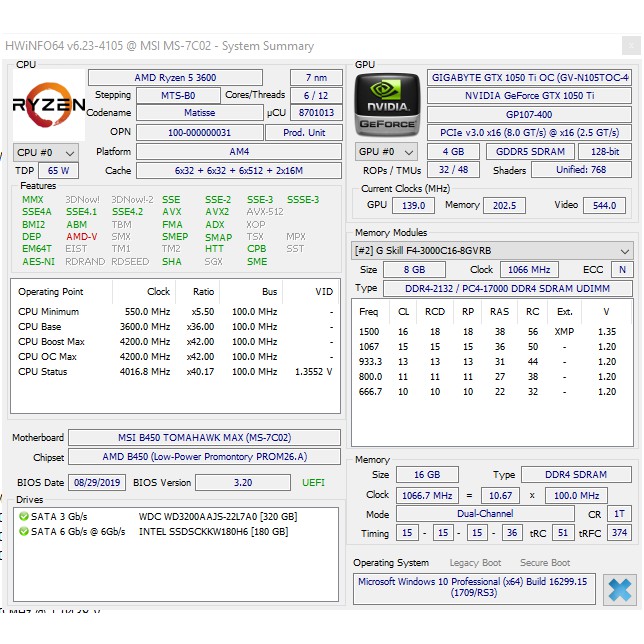Click the tRFC value 374
This screenshot has height=644, width=644.
tap(619, 533)
